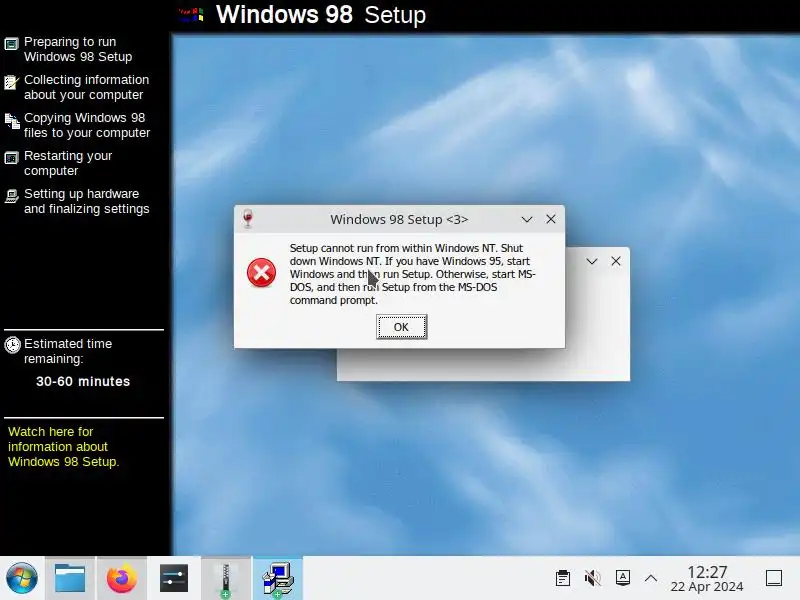The height and width of the screenshot is (600, 800).
Task: Click the Collecting information step icon
Action: [x=11, y=82]
